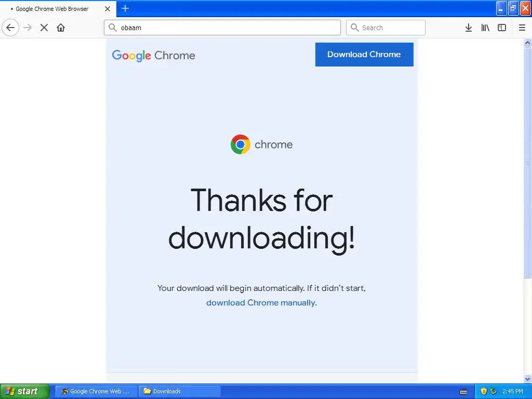Click the vertical scrollbar thumb

click(527, 163)
